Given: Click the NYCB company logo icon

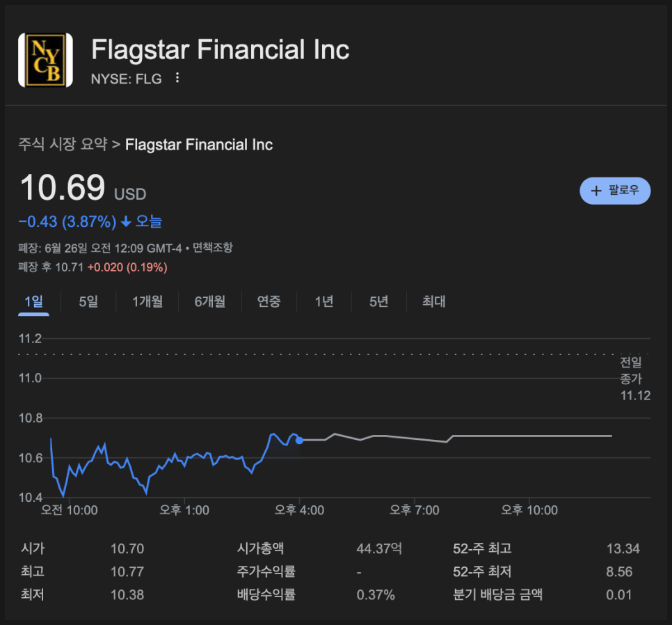Looking at the screenshot, I should click(45, 61).
